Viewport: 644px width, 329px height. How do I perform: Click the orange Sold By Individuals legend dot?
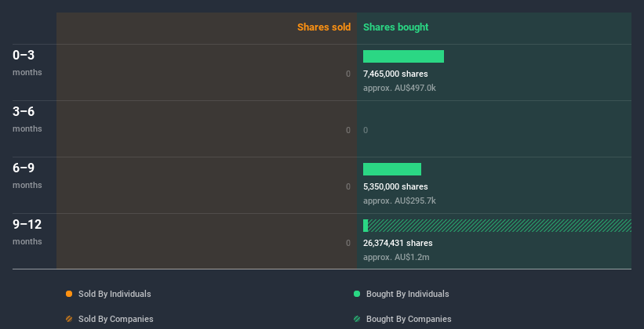click(69, 294)
